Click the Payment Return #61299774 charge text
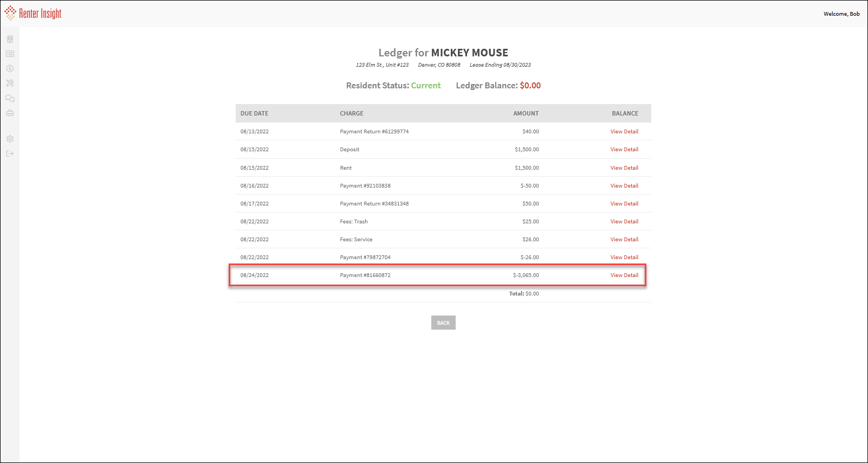This screenshot has width=868, height=463. [x=374, y=132]
